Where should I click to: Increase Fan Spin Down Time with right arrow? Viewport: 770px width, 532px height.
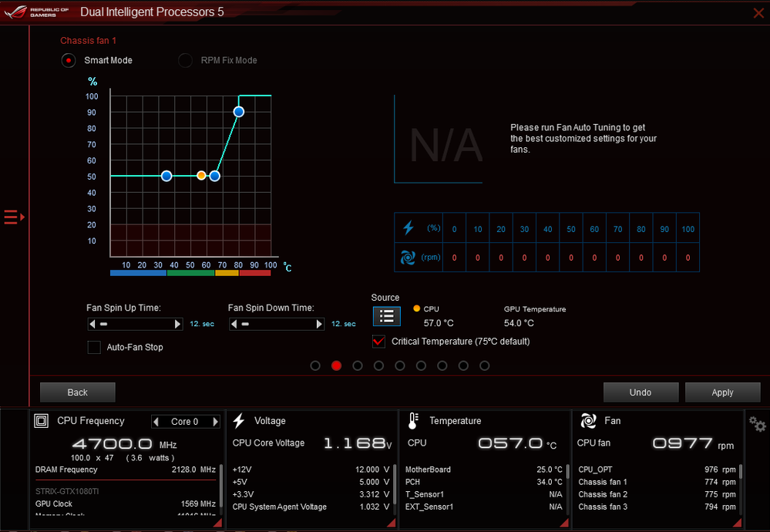[x=319, y=324]
